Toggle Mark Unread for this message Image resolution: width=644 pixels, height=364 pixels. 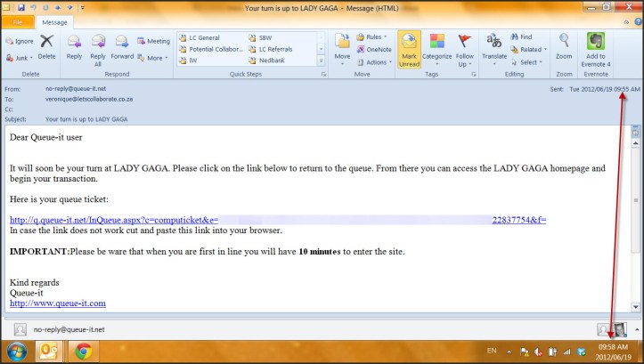point(409,49)
